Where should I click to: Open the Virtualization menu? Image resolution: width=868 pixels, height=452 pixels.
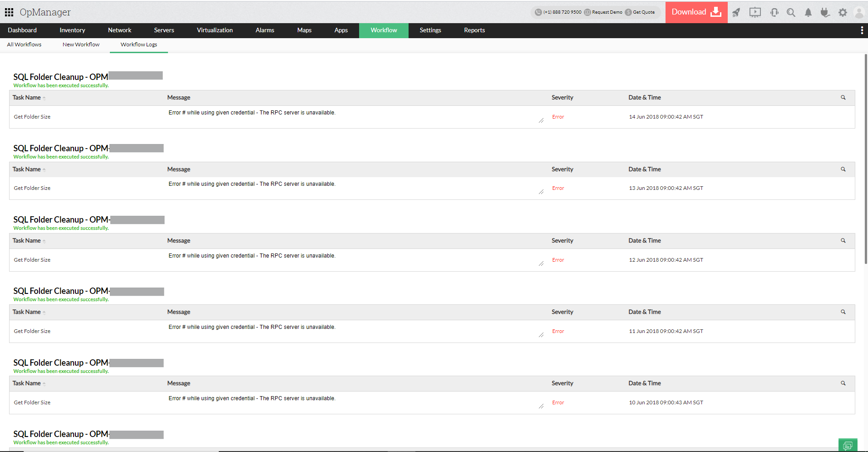click(215, 30)
